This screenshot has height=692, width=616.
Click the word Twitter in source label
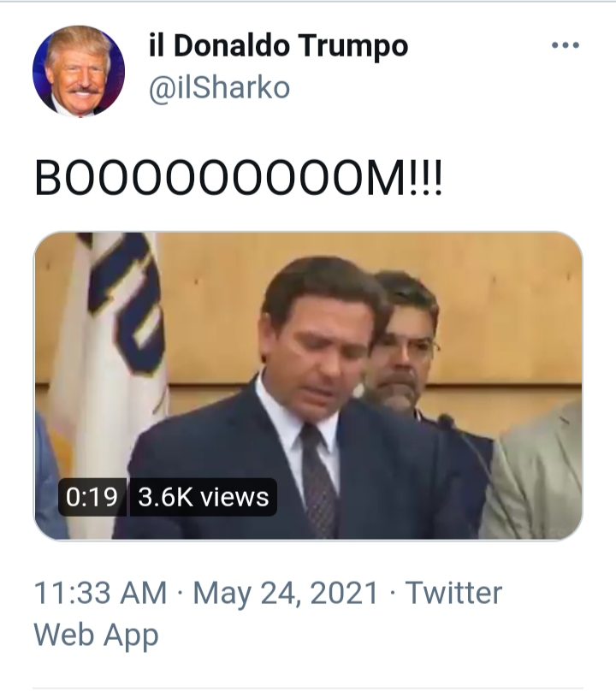[x=453, y=593]
